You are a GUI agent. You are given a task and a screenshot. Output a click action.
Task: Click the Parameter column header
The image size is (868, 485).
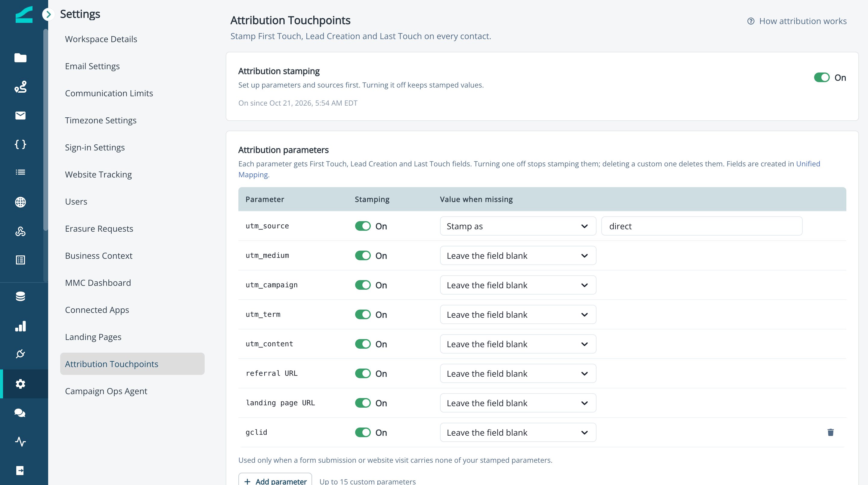point(265,199)
